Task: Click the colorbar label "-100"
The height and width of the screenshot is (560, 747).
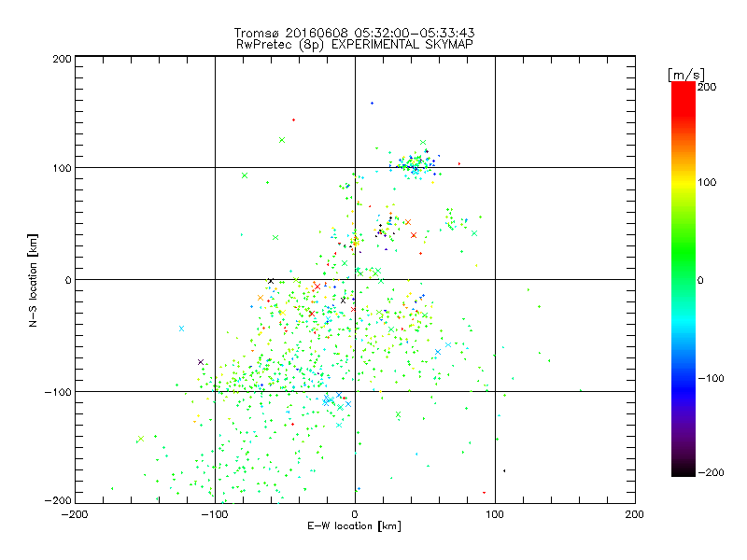Action: 711,378
